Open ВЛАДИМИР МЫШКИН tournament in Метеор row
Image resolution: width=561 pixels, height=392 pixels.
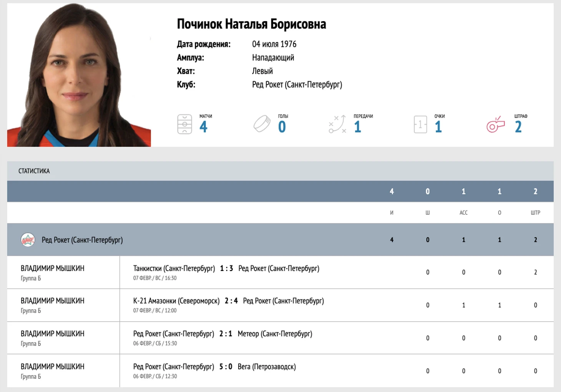coord(53,334)
